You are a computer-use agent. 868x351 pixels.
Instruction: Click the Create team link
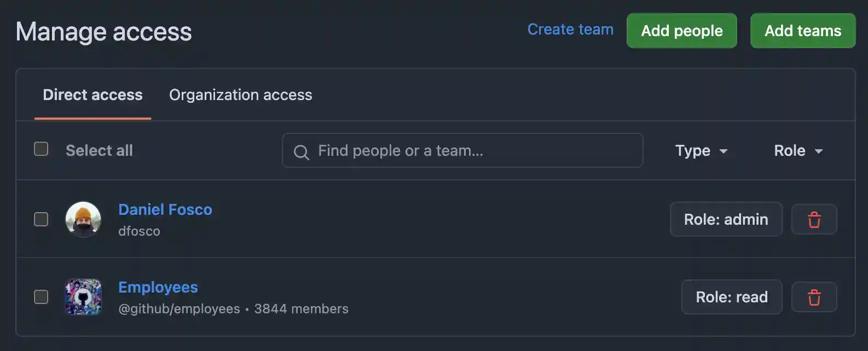point(570,30)
